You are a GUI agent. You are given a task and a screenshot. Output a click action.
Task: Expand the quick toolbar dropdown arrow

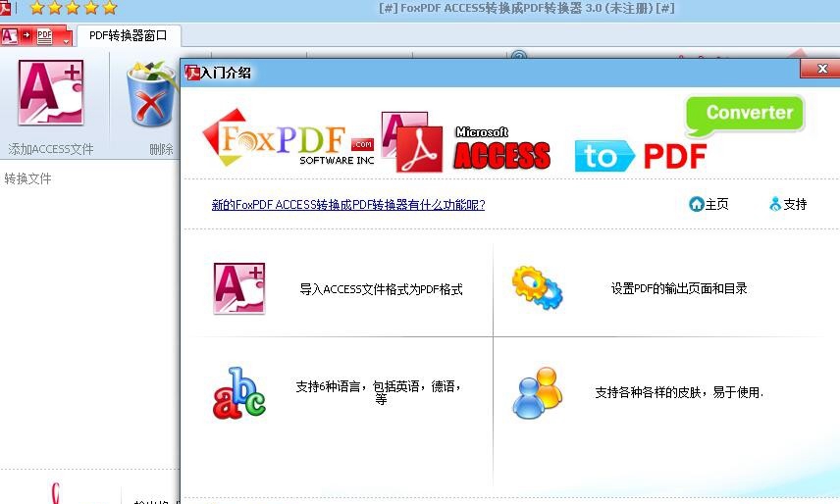pyautogui.click(x=67, y=40)
